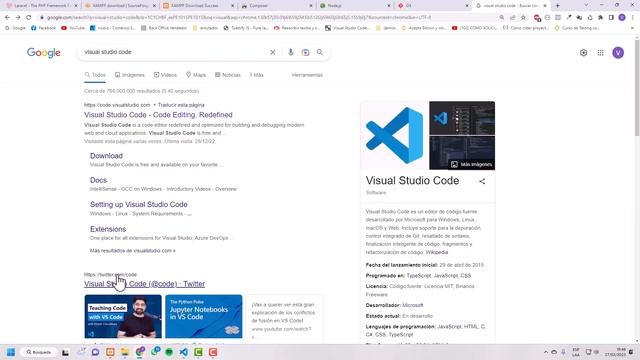
Task: Open Windows Start menu
Action: point(11,352)
